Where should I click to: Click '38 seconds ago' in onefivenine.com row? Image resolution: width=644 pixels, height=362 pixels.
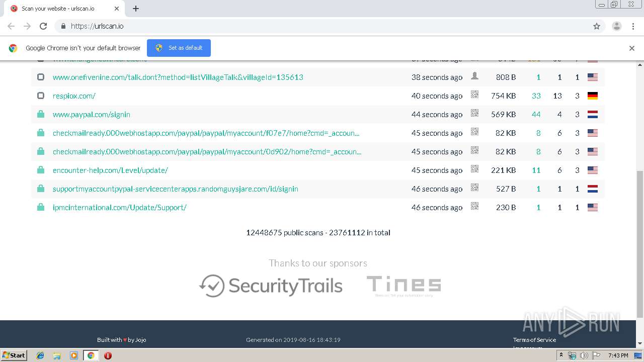tap(437, 77)
